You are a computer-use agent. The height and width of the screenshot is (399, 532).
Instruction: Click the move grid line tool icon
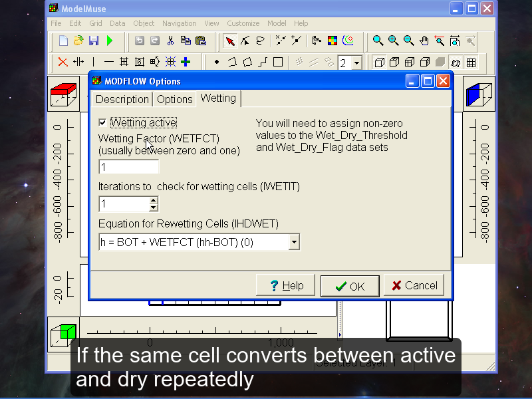coord(78,62)
